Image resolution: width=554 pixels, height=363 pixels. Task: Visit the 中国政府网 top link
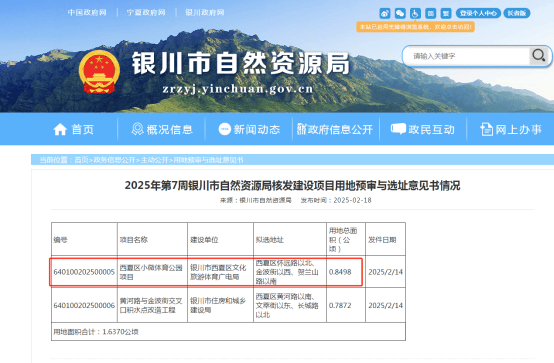point(87,13)
